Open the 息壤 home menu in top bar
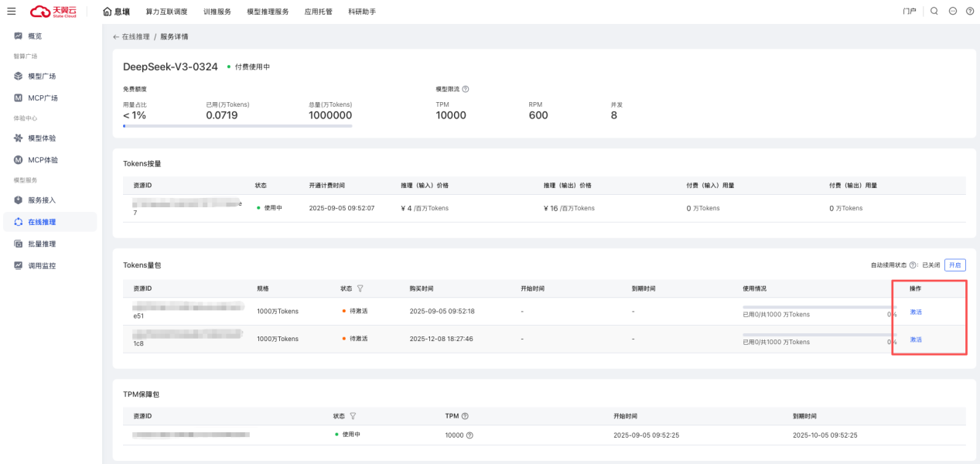The width and height of the screenshot is (980, 464). [117, 12]
